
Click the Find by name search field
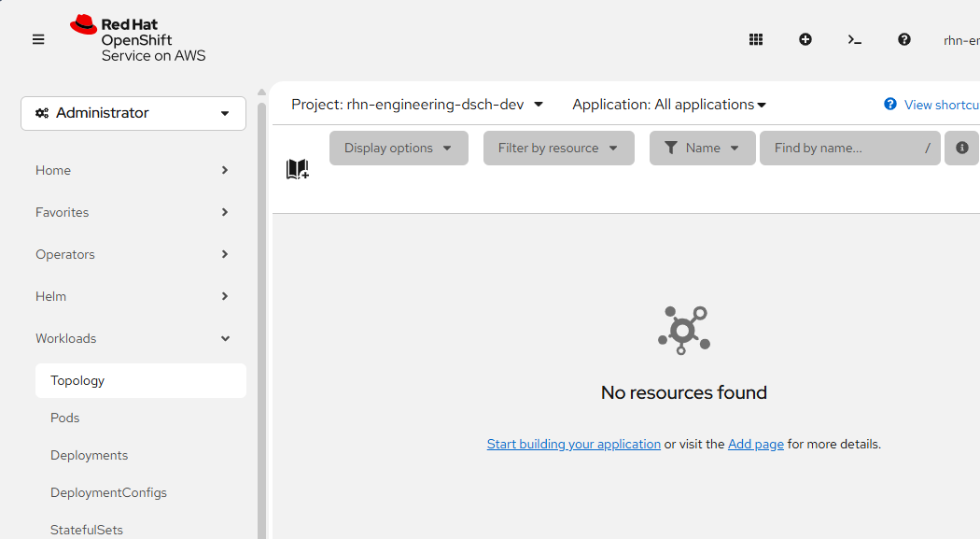pyautogui.click(x=840, y=148)
